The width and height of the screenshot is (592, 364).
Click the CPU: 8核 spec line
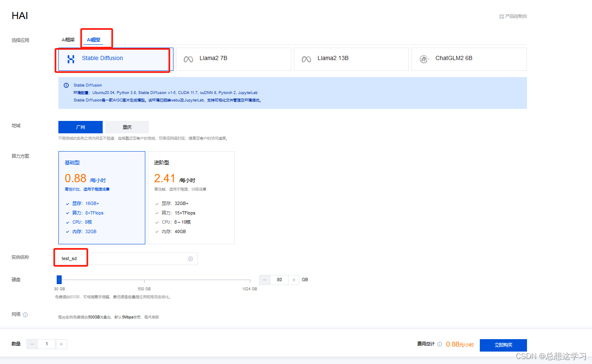pos(82,222)
